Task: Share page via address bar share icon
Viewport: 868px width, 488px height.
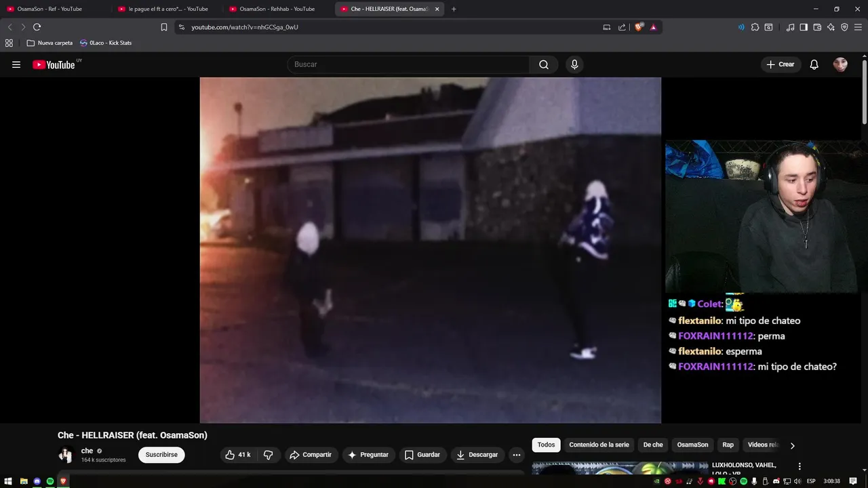Action: click(x=622, y=27)
